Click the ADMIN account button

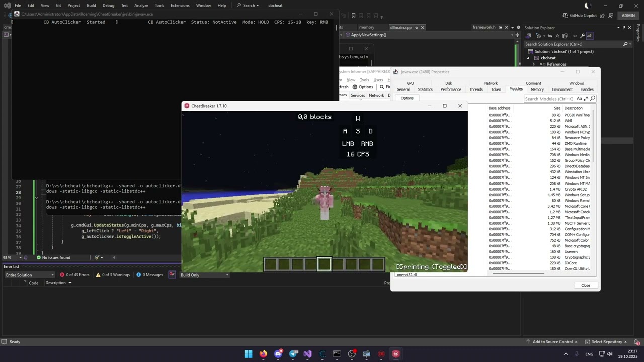(x=628, y=15)
